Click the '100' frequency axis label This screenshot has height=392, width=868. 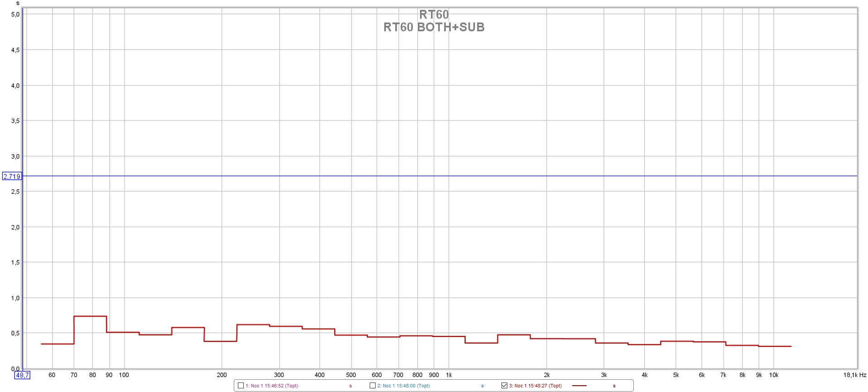124,375
